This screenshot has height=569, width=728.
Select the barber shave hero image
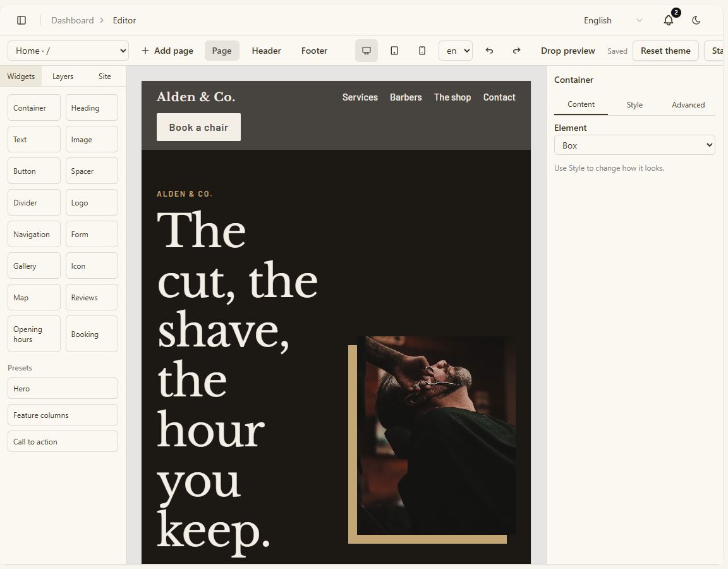436,435
